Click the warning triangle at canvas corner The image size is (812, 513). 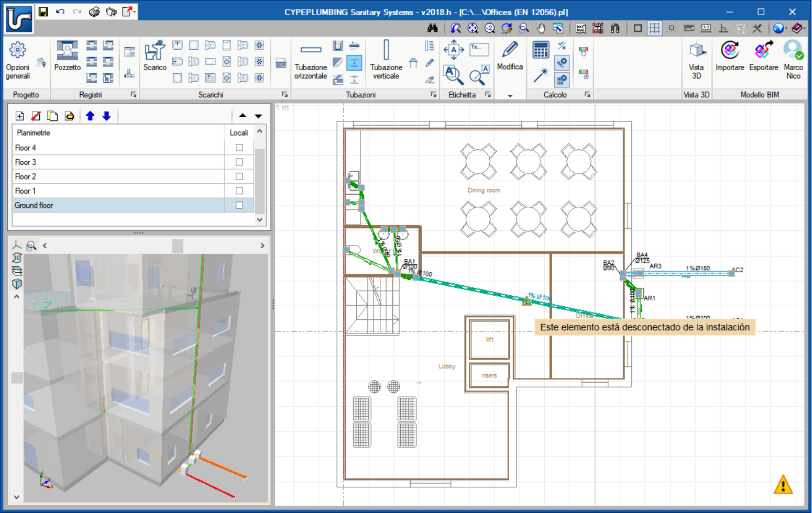click(783, 485)
